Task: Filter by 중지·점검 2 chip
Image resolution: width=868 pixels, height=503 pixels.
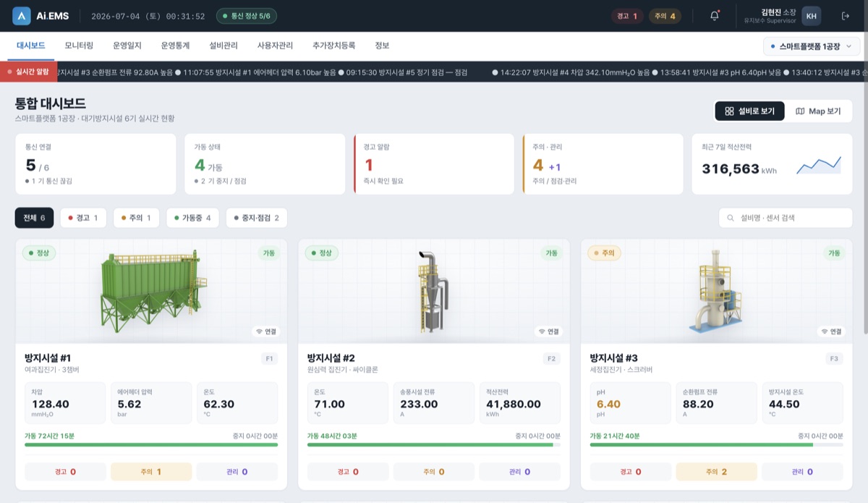Action: point(256,218)
